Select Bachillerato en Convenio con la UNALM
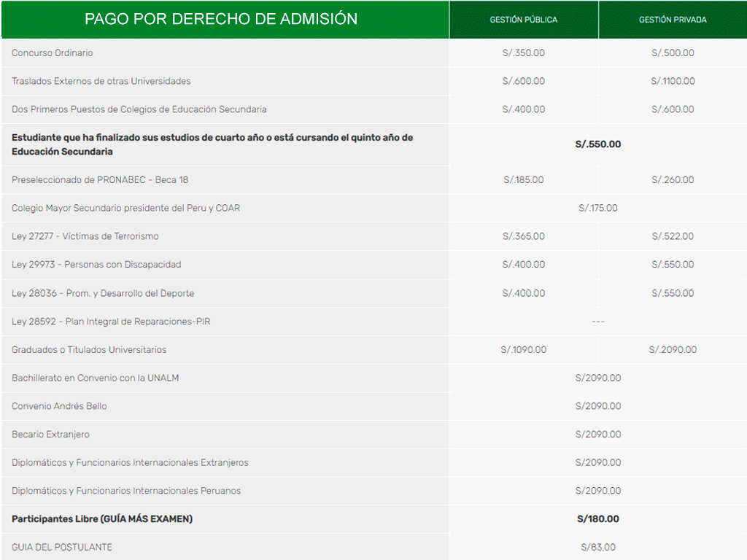This screenshot has height=560, width=747. click(x=96, y=378)
